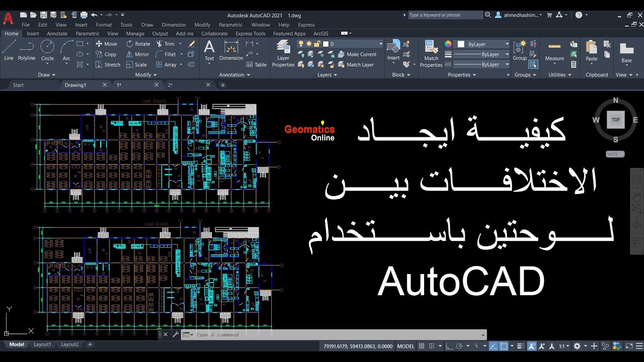
Task: Expand the Annotation panel
Action: [x=235, y=75]
